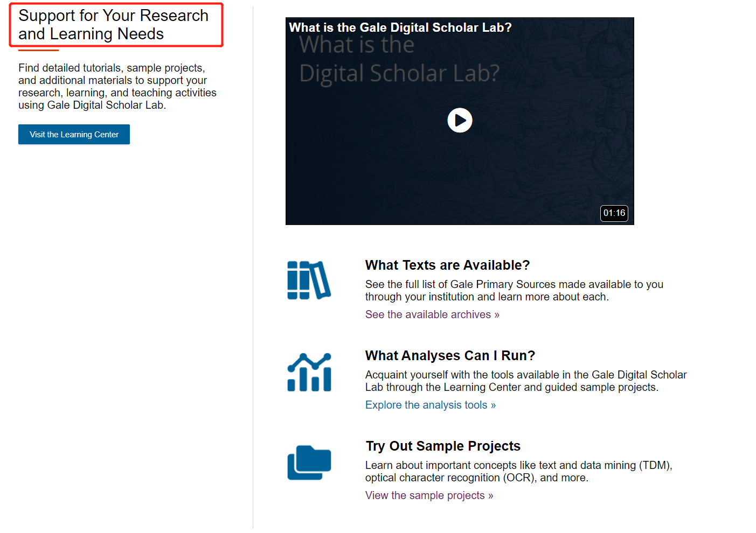The width and height of the screenshot is (756, 533).
Task: Click the Acquaint yourself with the tools description
Action: pos(525,381)
